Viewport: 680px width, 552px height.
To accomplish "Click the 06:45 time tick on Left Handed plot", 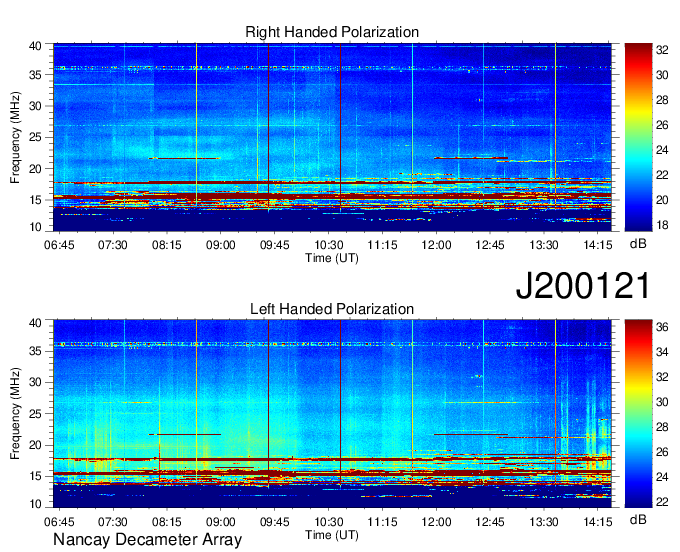I will (59, 522).
